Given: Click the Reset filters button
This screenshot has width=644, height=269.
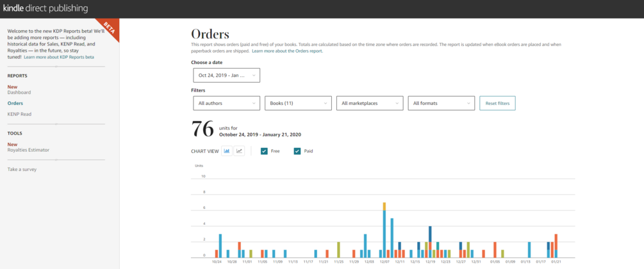Looking at the screenshot, I should coord(497,103).
